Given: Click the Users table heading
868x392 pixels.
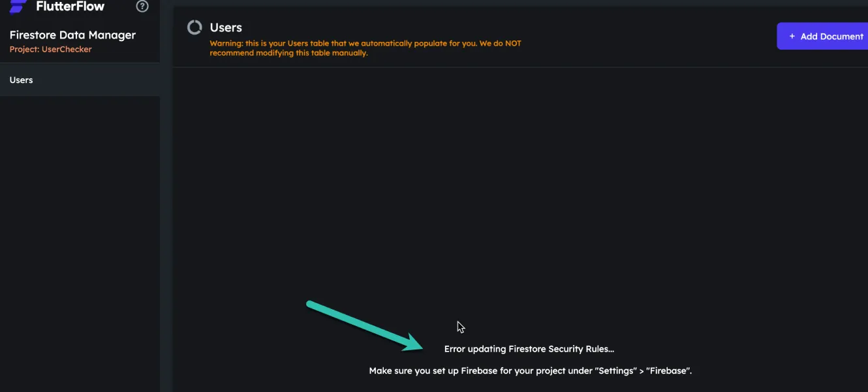Looking at the screenshot, I should (x=226, y=27).
